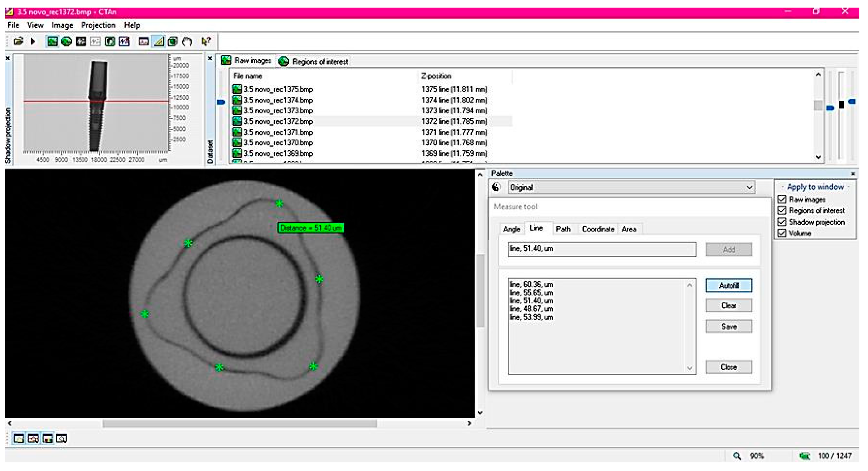Open the Original palette dropdown
868x471 pixels.
pyautogui.click(x=749, y=187)
